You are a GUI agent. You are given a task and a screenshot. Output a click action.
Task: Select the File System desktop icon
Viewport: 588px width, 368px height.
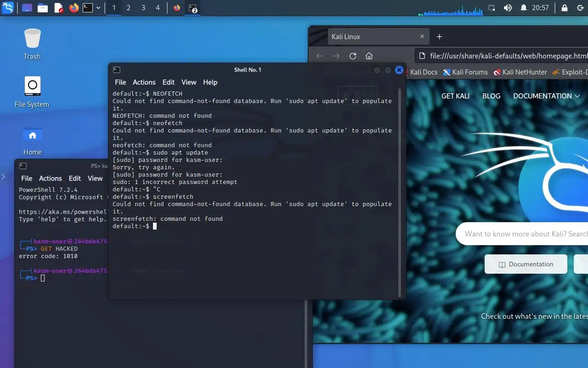coord(32,92)
